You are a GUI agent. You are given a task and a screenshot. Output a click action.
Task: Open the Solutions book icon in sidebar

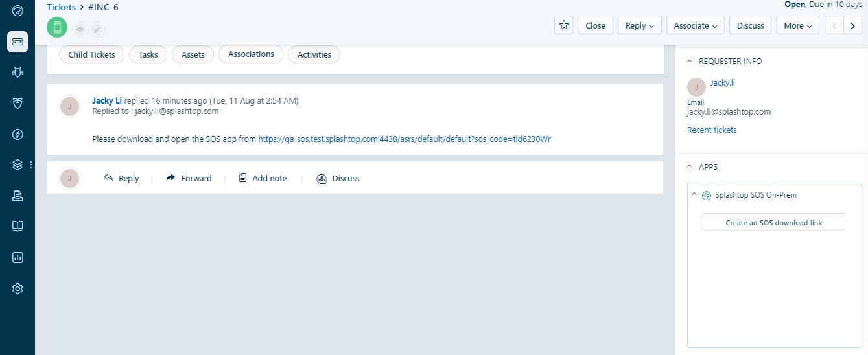18,226
